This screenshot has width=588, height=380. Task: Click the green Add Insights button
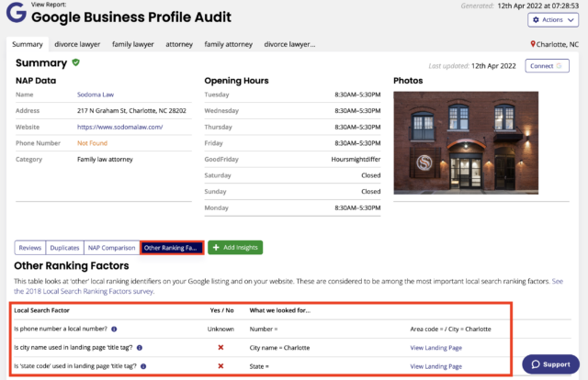tap(235, 247)
